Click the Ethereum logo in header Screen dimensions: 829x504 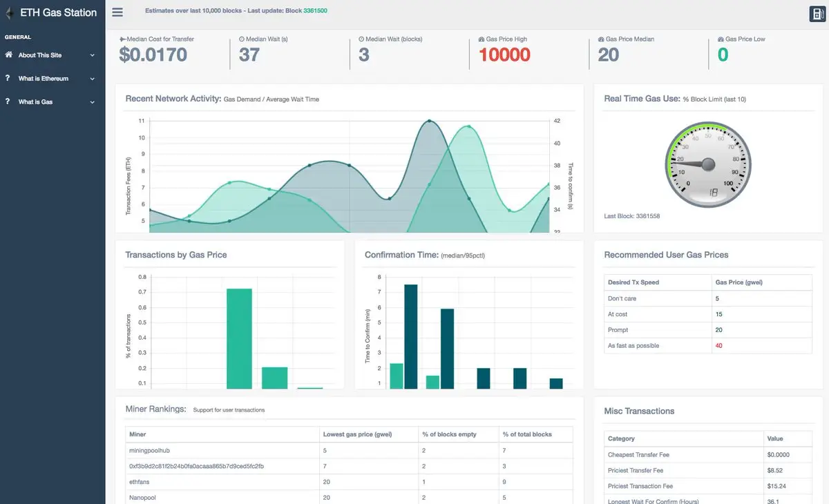click(10, 13)
